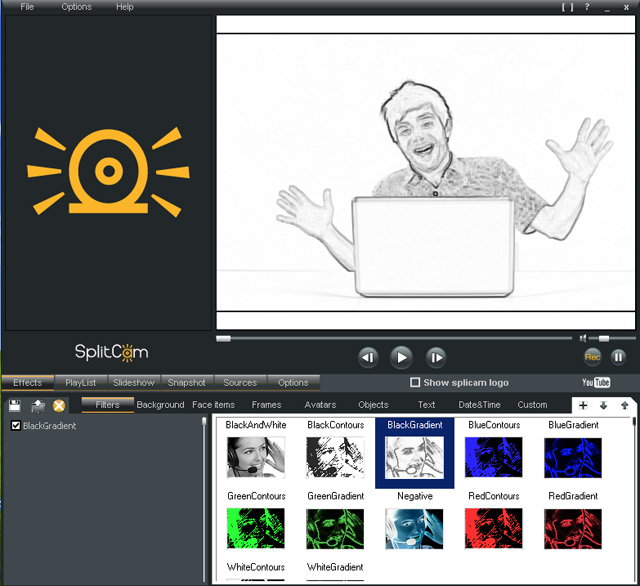
Task: Start recording with the Rec button
Action: [x=593, y=356]
